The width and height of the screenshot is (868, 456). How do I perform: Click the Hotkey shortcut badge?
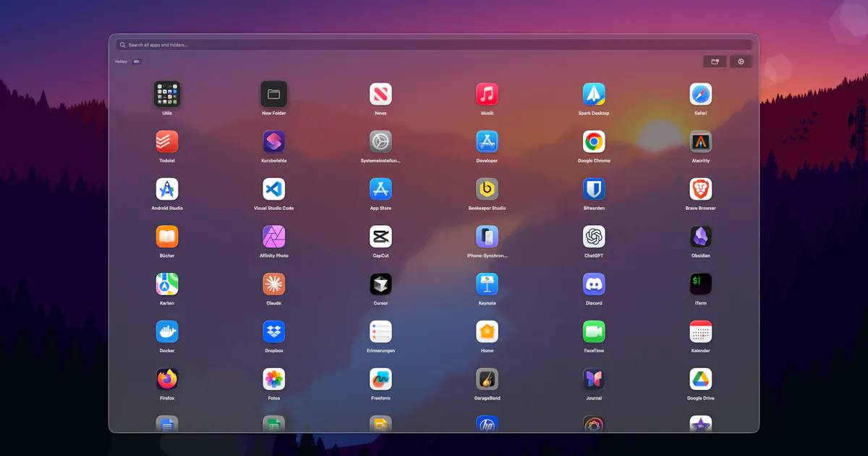137,62
